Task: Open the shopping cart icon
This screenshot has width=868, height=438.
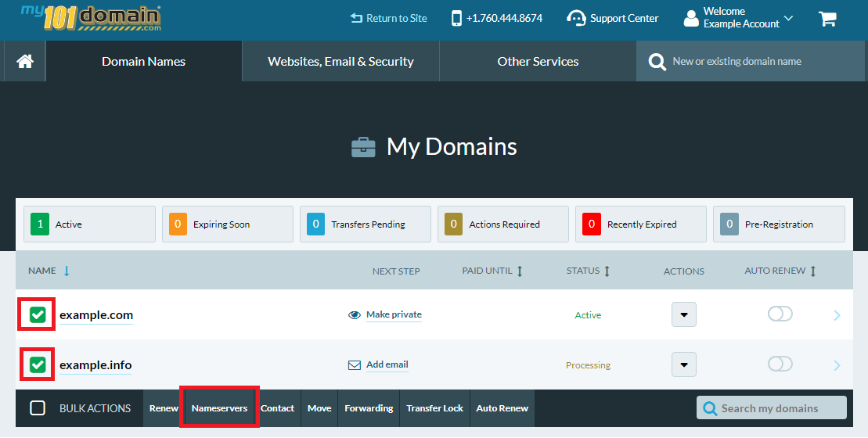Action: (827, 19)
